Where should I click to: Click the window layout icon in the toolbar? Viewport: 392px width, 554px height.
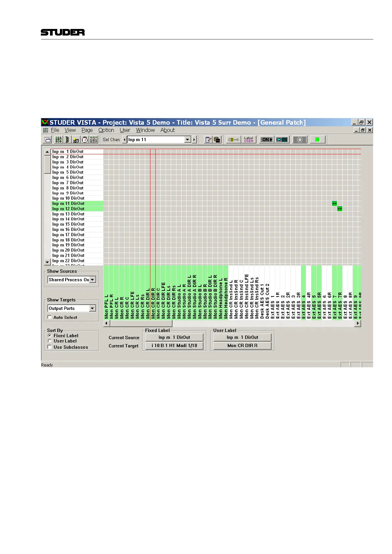tap(48, 139)
